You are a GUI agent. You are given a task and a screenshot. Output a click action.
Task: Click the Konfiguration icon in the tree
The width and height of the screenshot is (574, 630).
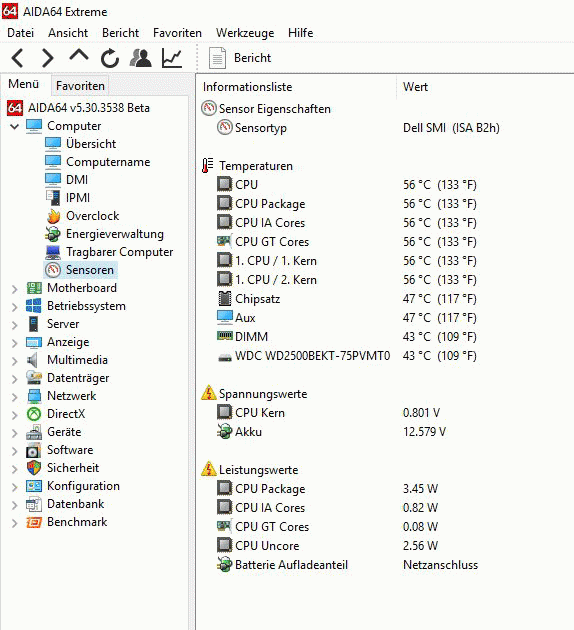34,486
